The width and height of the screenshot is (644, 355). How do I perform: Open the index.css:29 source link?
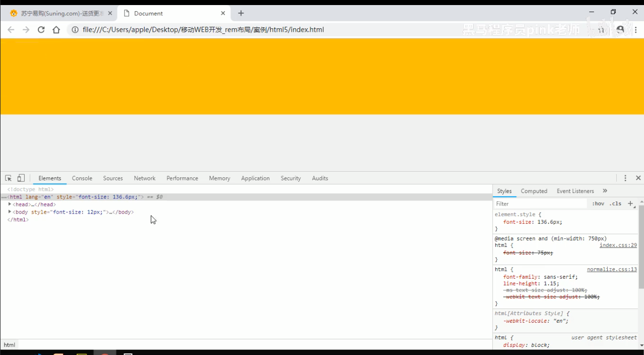[x=618, y=245]
